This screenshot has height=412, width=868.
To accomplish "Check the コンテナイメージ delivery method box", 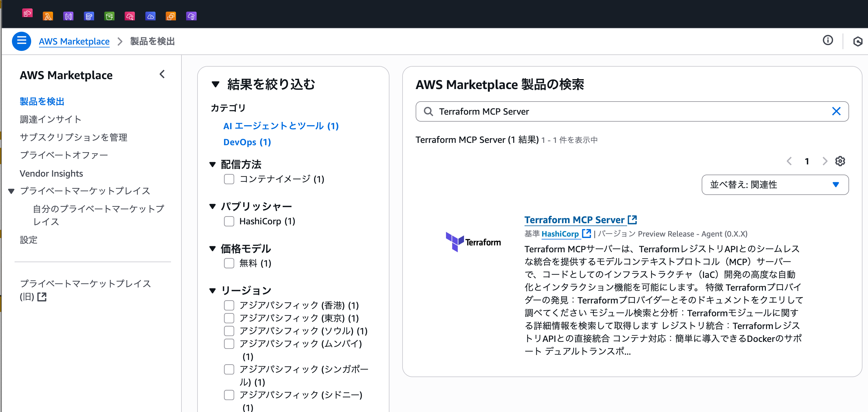I will [229, 179].
